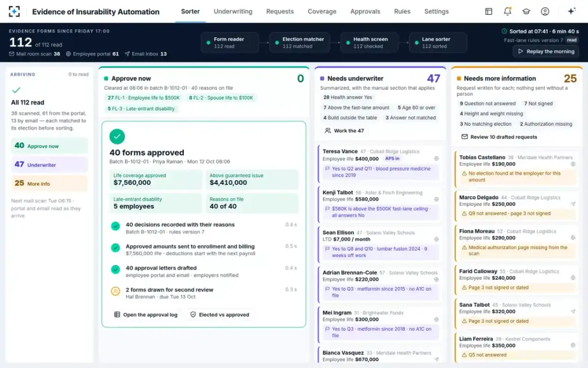Screen dimensions: 588x368
Task: Open the Rules tab
Action: pos(402,11)
